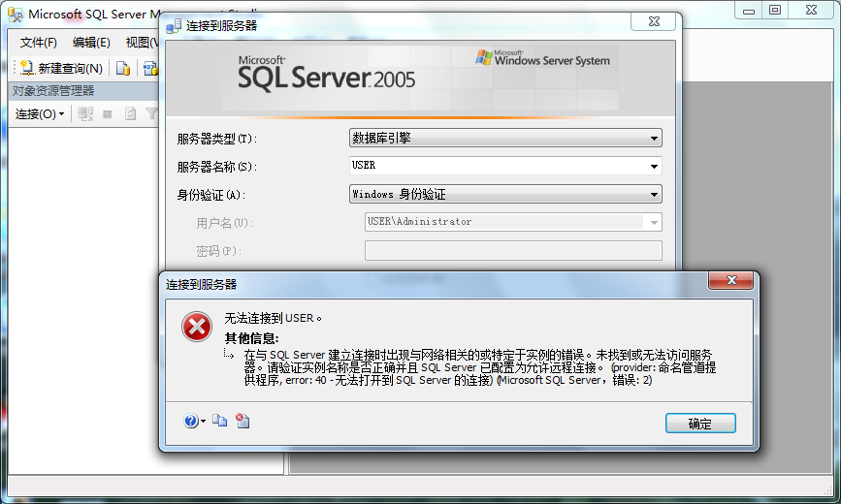Click the 对象资源管理器 panel header
This screenshot has height=504, width=841.
click(x=83, y=90)
